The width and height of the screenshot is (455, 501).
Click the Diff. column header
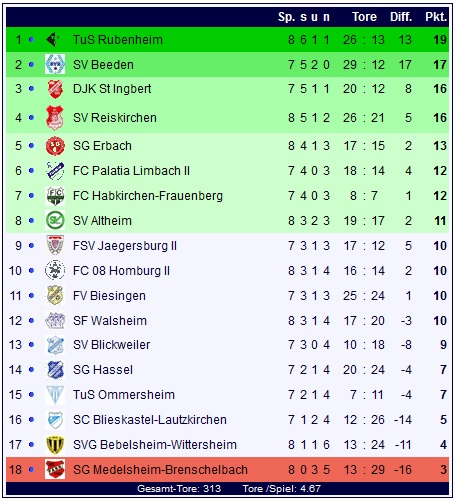click(401, 17)
